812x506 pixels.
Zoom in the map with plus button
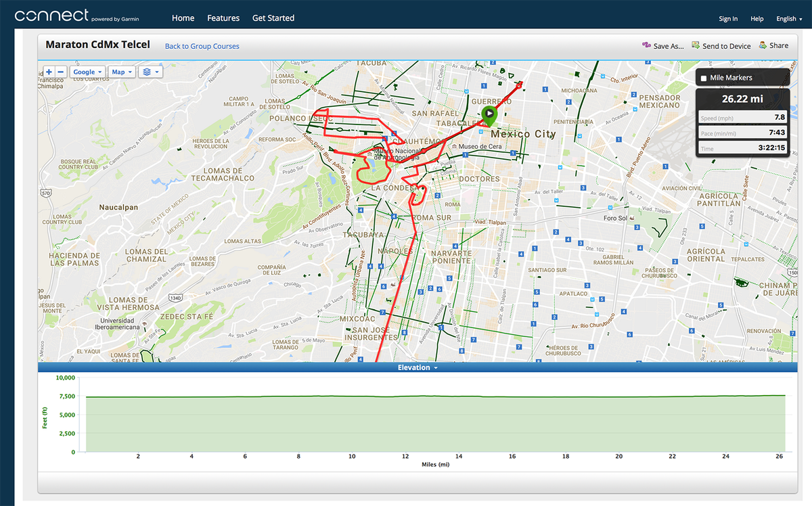click(49, 72)
